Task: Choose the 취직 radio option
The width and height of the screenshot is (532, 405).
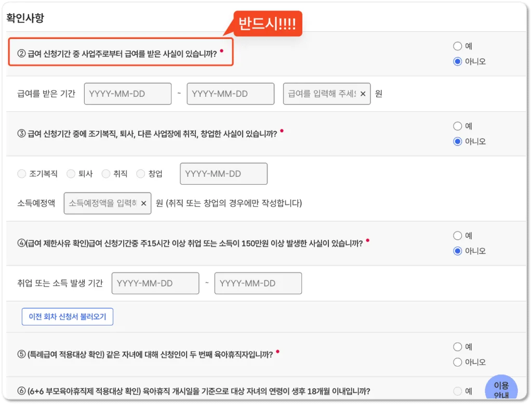Action: (106, 174)
